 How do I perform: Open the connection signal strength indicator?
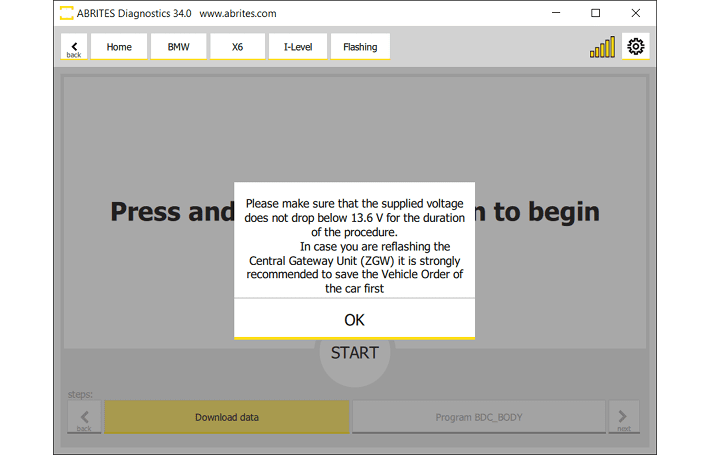coord(602,47)
